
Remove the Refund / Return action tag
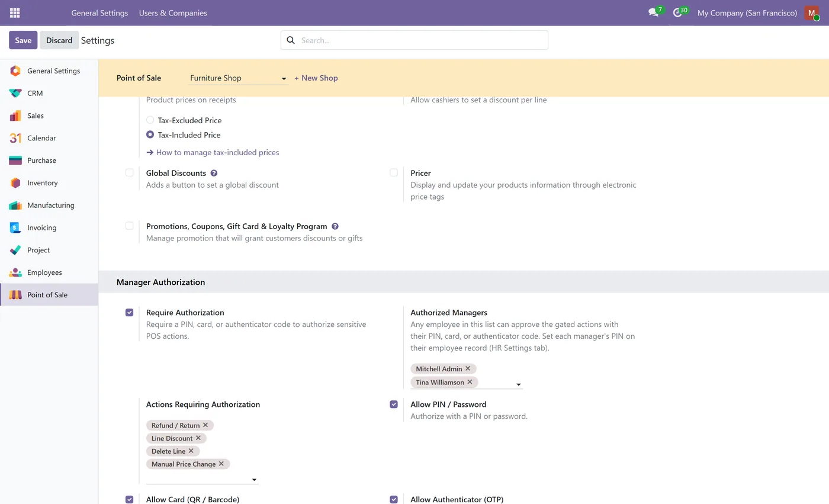pos(205,425)
